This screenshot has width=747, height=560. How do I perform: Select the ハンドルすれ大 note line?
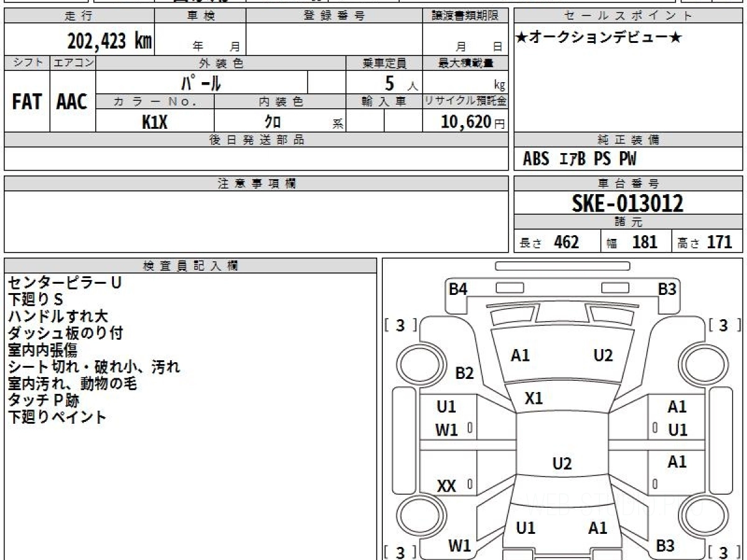click(x=58, y=316)
